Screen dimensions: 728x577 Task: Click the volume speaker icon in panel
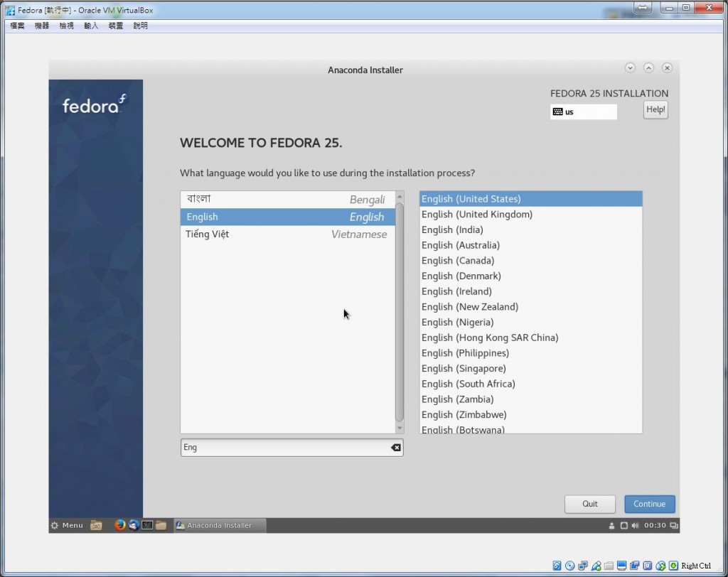click(x=635, y=525)
